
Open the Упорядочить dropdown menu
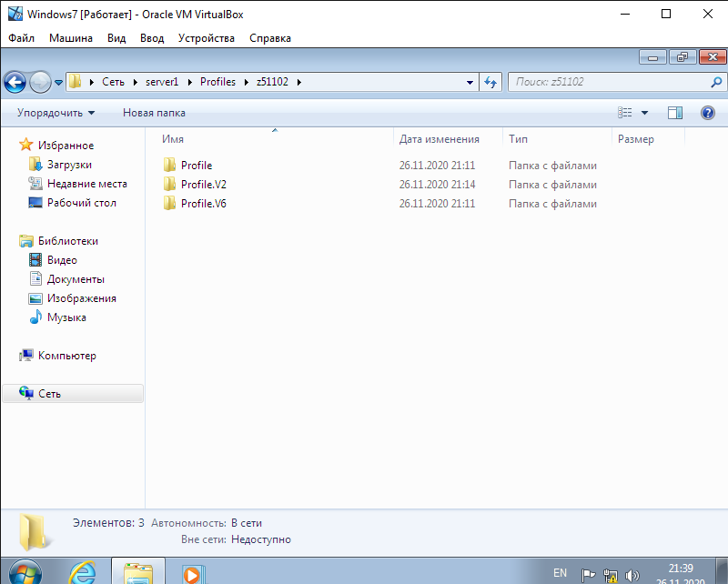(x=56, y=113)
